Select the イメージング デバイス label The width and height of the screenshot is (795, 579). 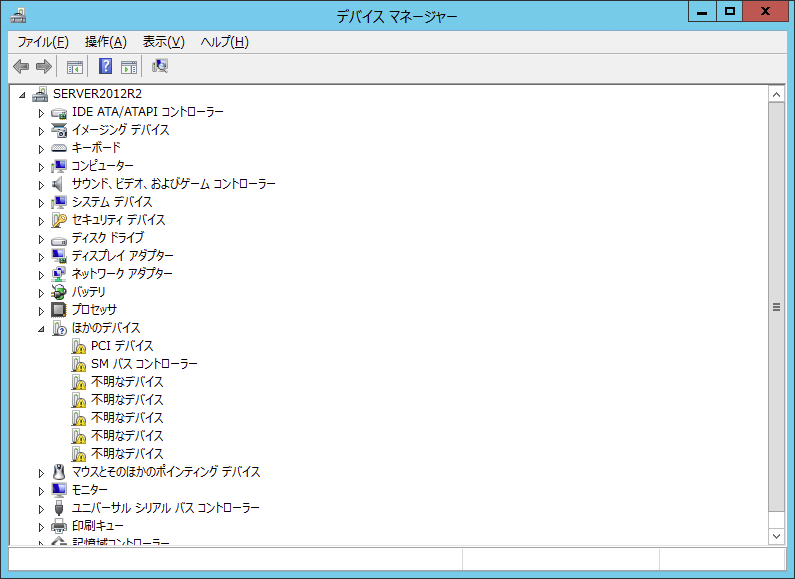(x=121, y=130)
